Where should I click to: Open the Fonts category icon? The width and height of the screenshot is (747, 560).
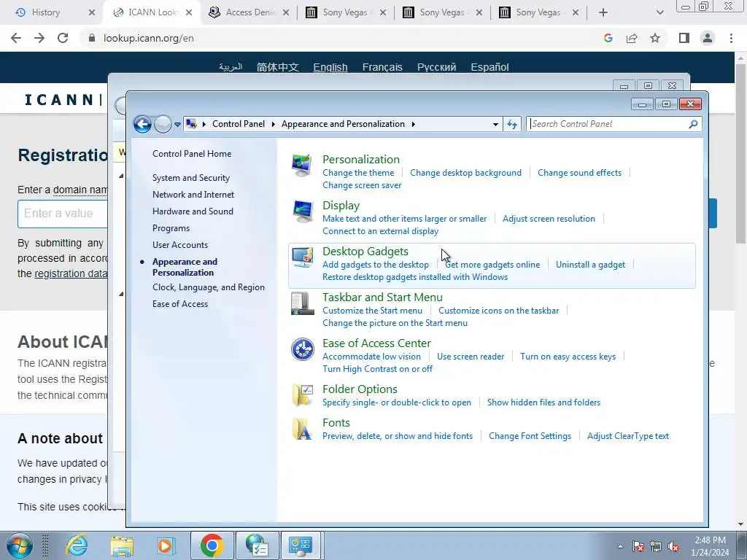click(x=302, y=429)
